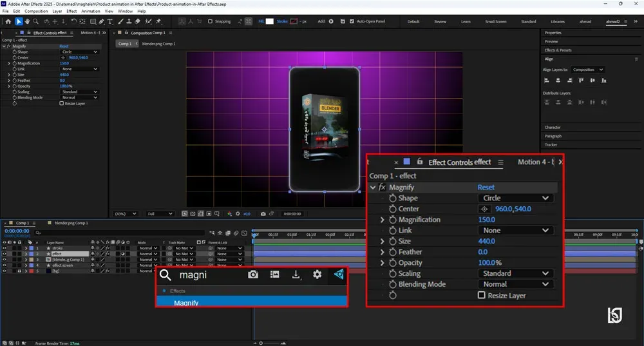The height and width of the screenshot is (346, 644).
Task: Open the viewer zoom (43%) dropdown
Action: click(x=126, y=214)
